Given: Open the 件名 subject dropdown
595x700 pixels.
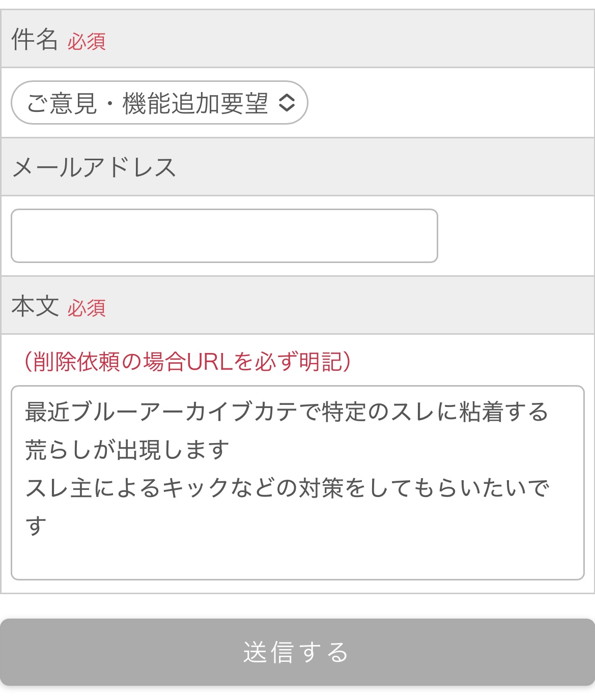Looking at the screenshot, I should click(159, 103).
